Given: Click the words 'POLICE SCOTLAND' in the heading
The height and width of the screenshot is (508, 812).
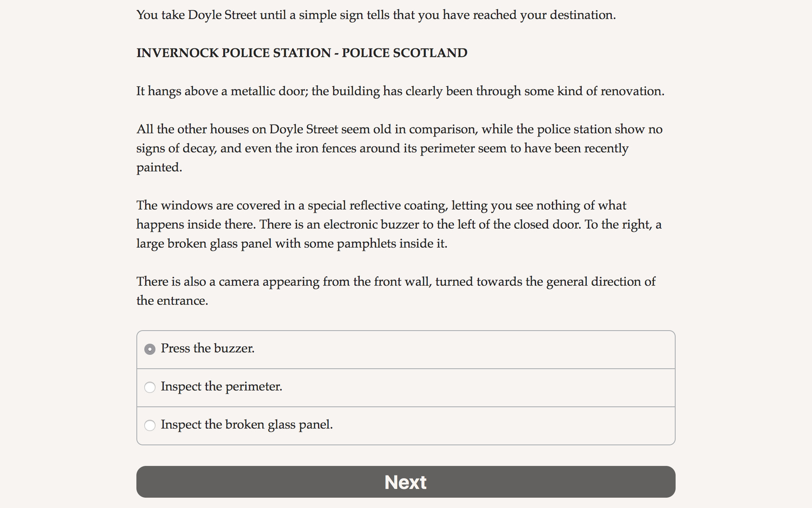Looking at the screenshot, I should click(x=404, y=53).
